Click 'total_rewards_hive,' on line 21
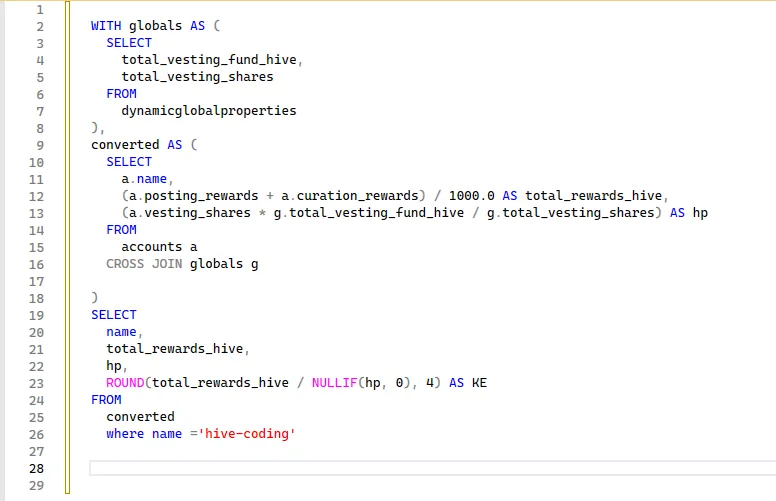This screenshot has width=776, height=501. coord(178,349)
